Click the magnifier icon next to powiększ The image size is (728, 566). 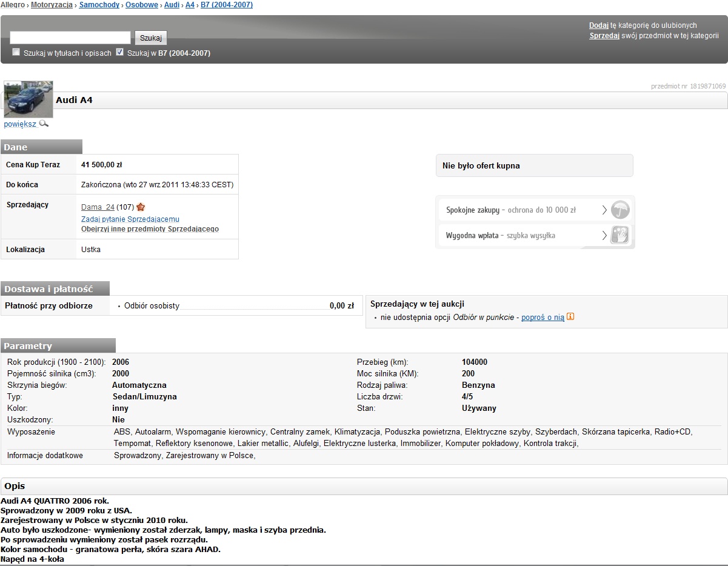(44, 124)
